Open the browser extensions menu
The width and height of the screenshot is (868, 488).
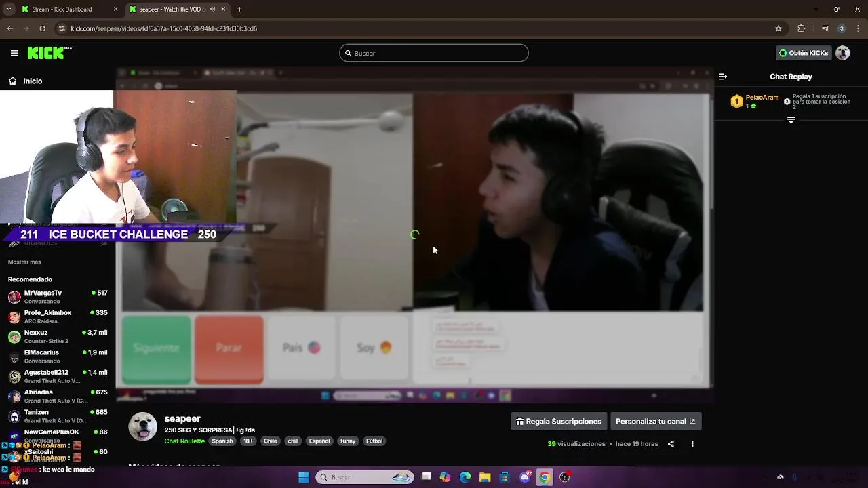pos(801,28)
